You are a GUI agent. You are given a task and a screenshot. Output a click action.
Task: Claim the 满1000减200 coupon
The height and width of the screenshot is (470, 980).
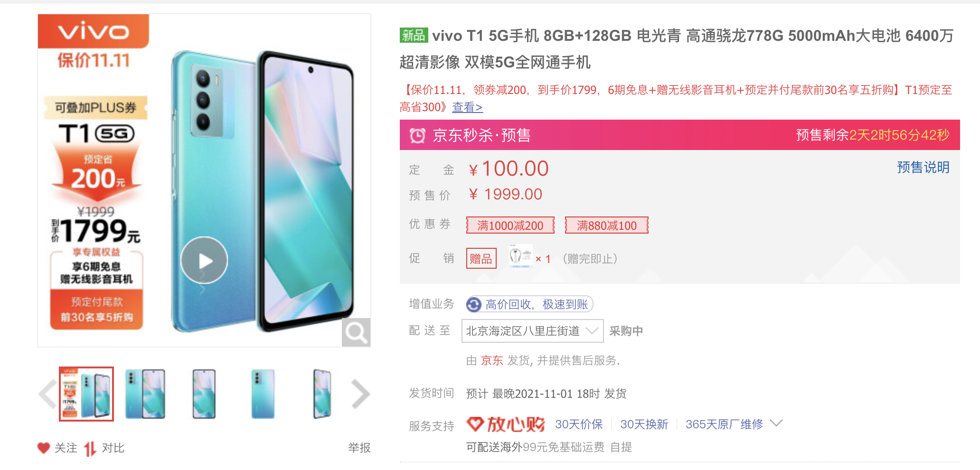510,225
